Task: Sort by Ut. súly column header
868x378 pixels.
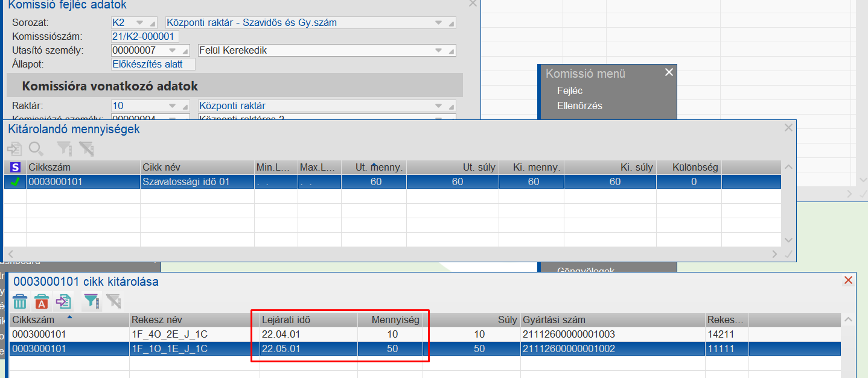Action: coord(453,167)
